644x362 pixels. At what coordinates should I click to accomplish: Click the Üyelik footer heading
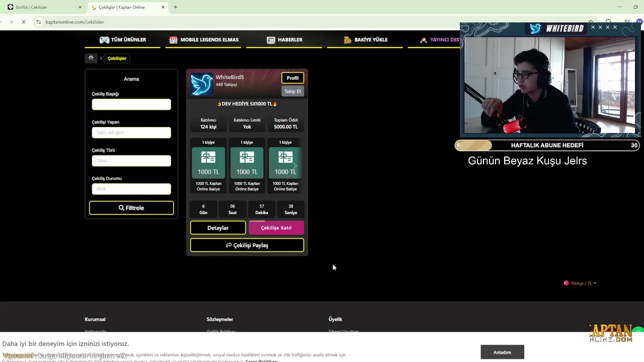pos(335,319)
